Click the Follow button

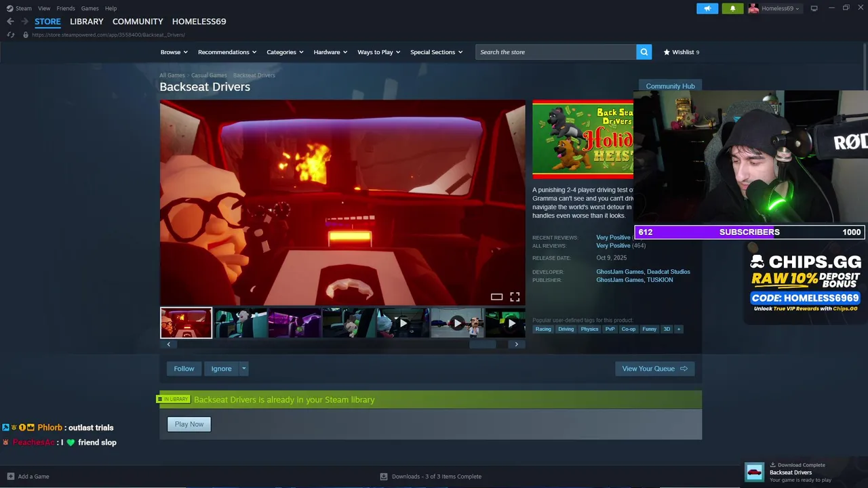[184, 369]
